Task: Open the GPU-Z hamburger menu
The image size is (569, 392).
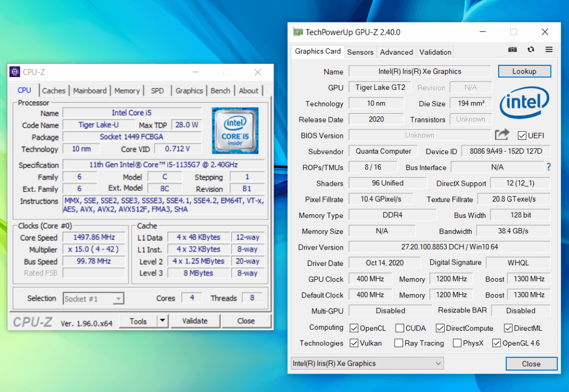Action: (549, 50)
